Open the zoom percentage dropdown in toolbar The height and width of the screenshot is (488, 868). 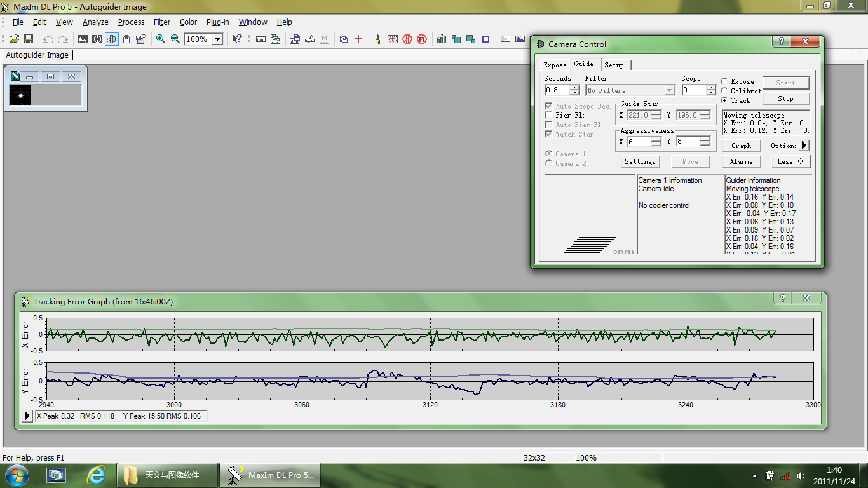tap(217, 39)
